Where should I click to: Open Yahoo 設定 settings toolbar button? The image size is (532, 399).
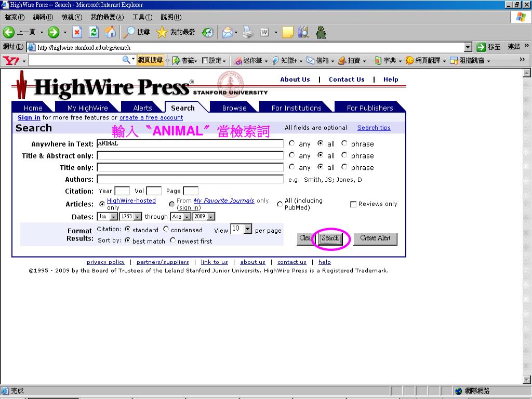(214, 61)
